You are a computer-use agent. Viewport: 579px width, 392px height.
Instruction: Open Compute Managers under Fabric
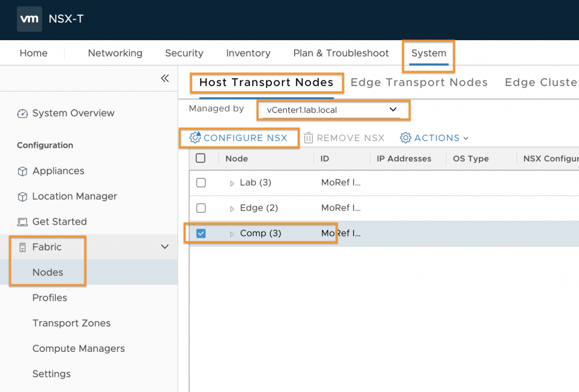click(x=79, y=348)
